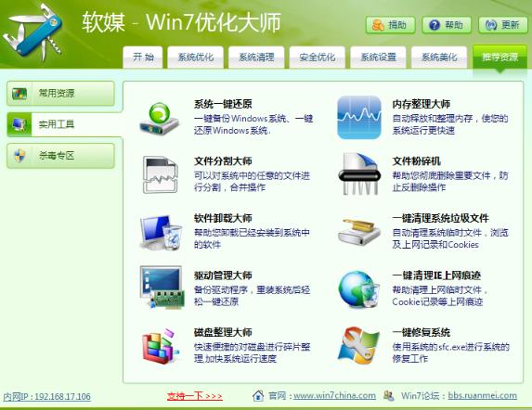Viewport: 532px width, 410px height.
Task: Select the 推荐资源 tab
Action: click(x=500, y=57)
